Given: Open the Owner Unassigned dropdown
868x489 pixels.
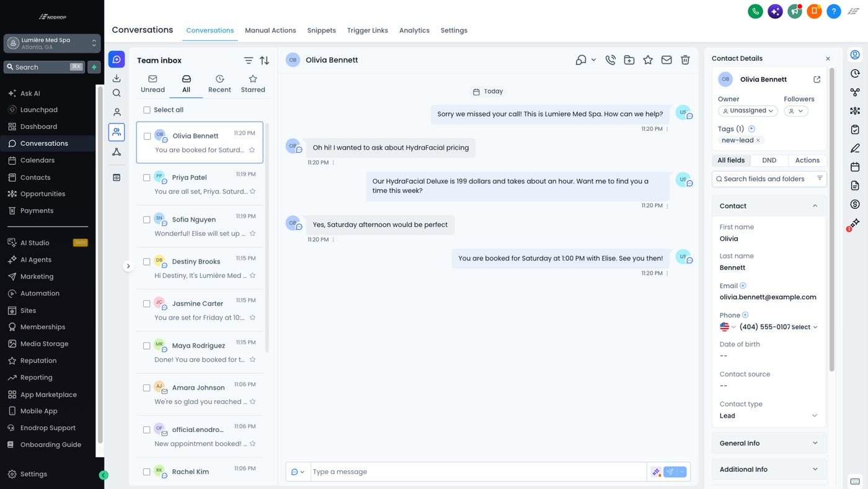Looking at the screenshot, I should coord(748,111).
